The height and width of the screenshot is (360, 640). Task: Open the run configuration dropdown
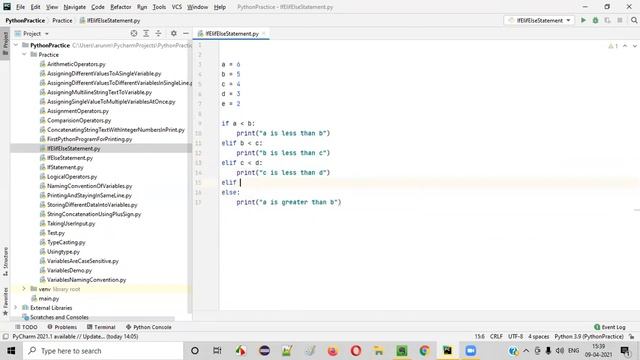click(x=539, y=20)
